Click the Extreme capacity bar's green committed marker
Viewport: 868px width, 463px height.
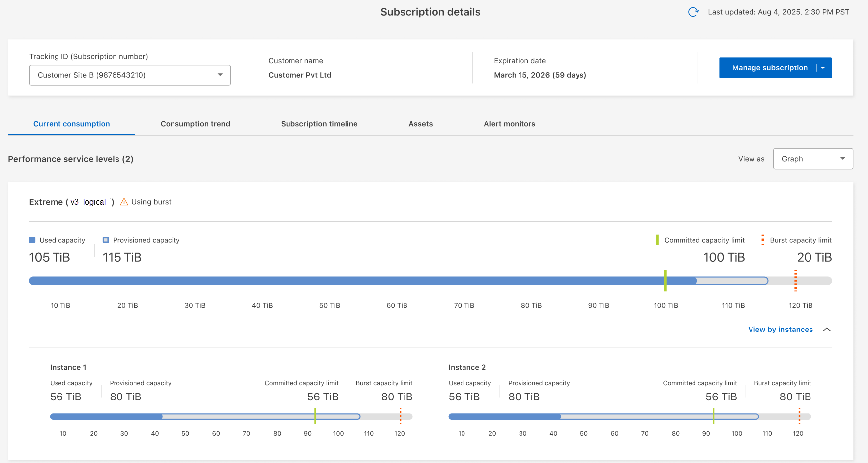(x=665, y=281)
